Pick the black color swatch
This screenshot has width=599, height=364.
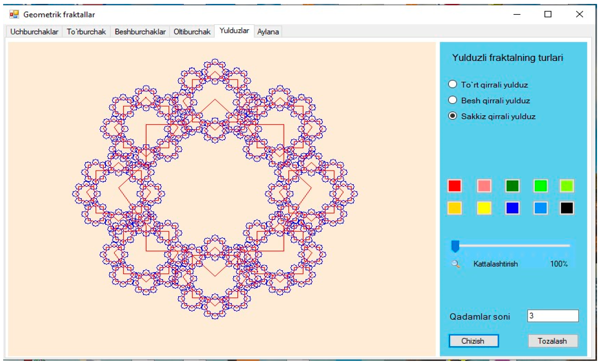pos(567,208)
